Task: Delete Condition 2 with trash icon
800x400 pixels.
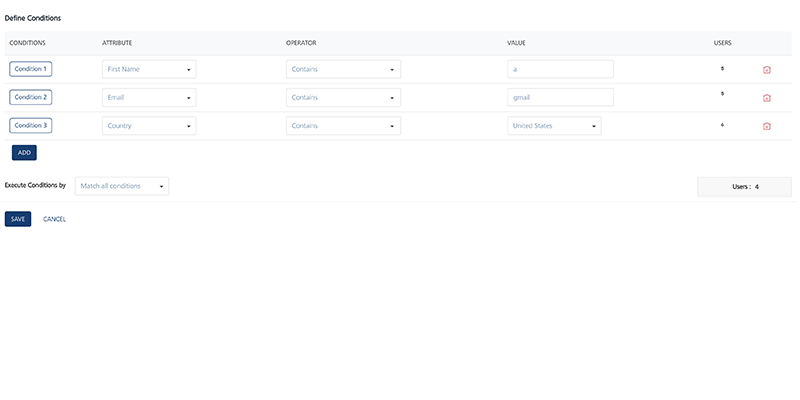Action: pyautogui.click(x=767, y=98)
